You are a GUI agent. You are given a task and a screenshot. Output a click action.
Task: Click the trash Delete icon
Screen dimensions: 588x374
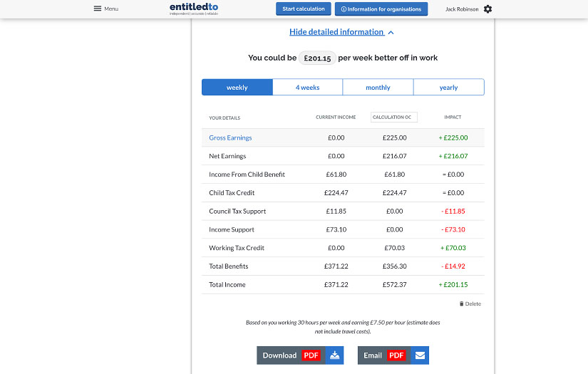click(x=462, y=304)
